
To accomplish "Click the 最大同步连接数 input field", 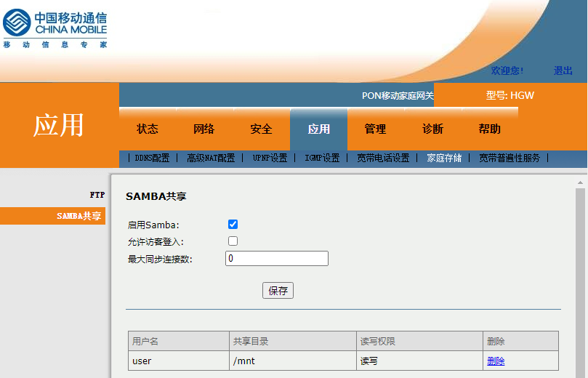I will (x=276, y=259).
